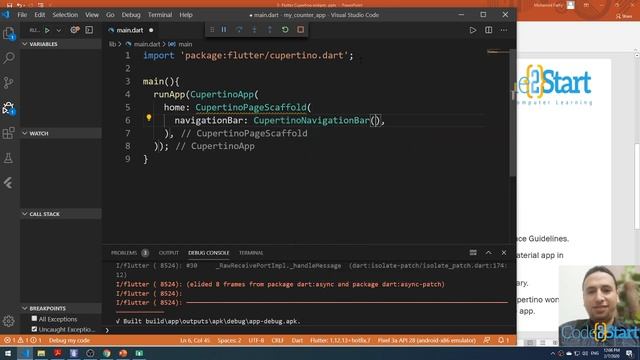This screenshot has width=640, height=360.
Task: Click the main.dart breadcrumb
Action: point(146,44)
